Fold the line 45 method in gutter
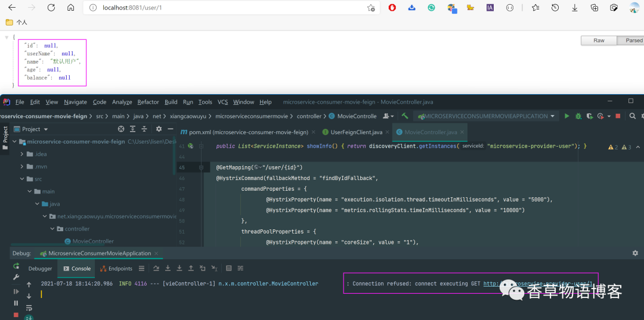This screenshot has width=644, height=320. [202, 167]
